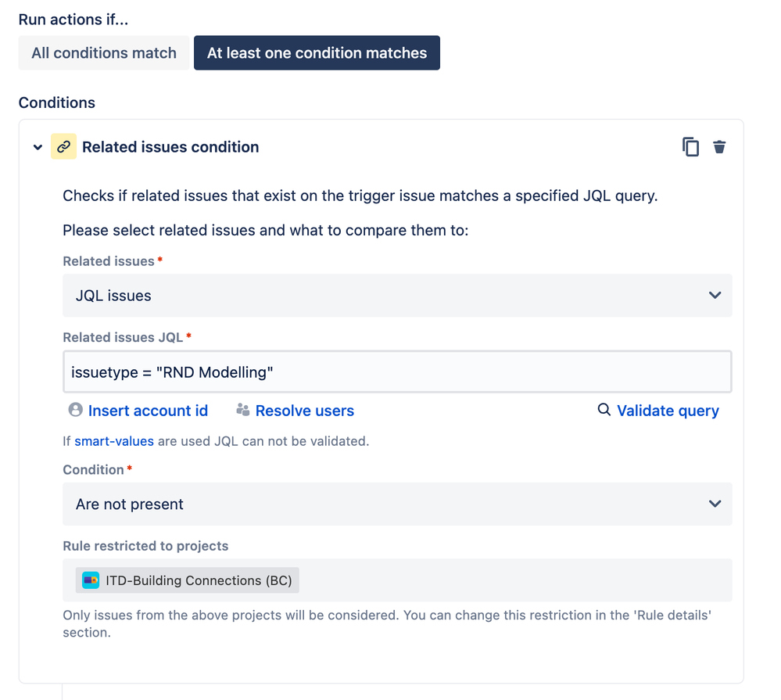Image resolution: width=781 pixels, height=700 pixels.
Task: Select the All conditions match option
Action: (x=103, y=52)
